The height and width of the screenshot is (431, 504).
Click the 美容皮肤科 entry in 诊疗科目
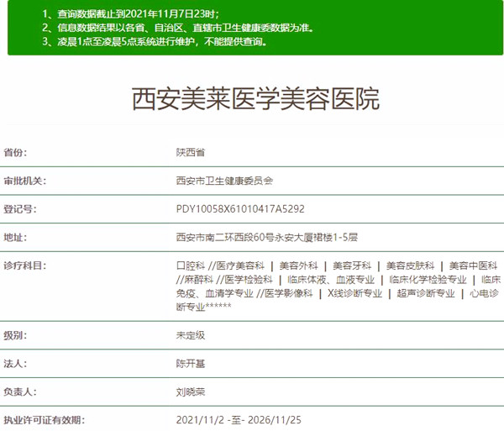[x=410, y=265]
